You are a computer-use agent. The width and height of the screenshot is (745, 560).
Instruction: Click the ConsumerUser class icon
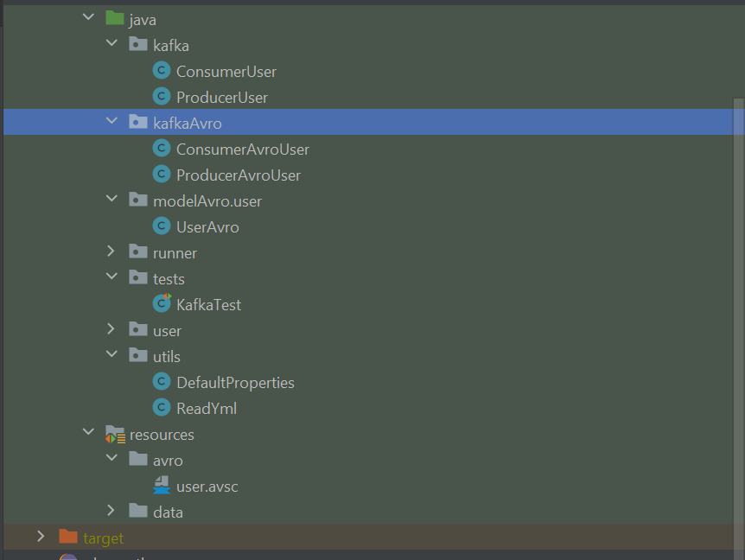coord(162,71)
